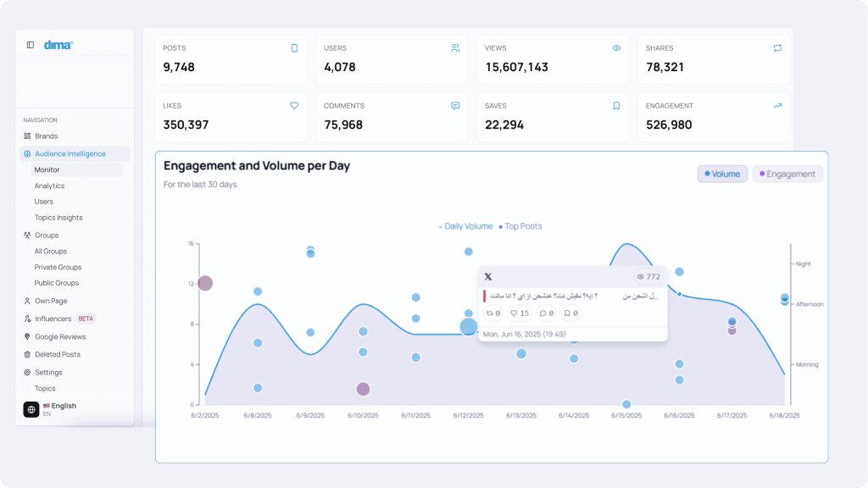Click the Comments card chat icon

[x=455, y=106]
